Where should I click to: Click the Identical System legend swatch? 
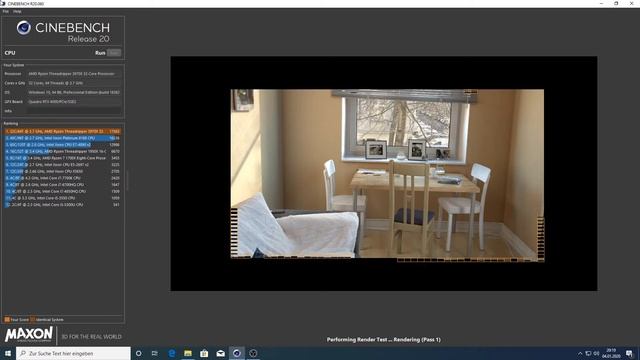coord(33,320)
